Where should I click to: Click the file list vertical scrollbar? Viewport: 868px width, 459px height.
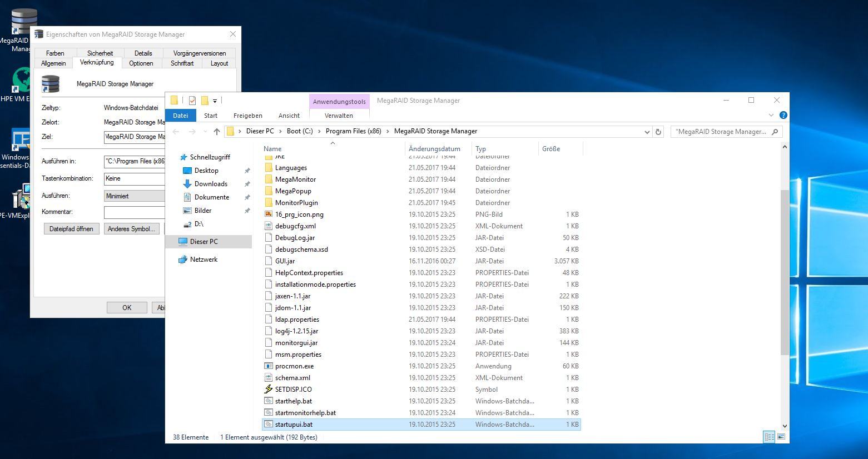pyautogui.click(x=785, y=272)
